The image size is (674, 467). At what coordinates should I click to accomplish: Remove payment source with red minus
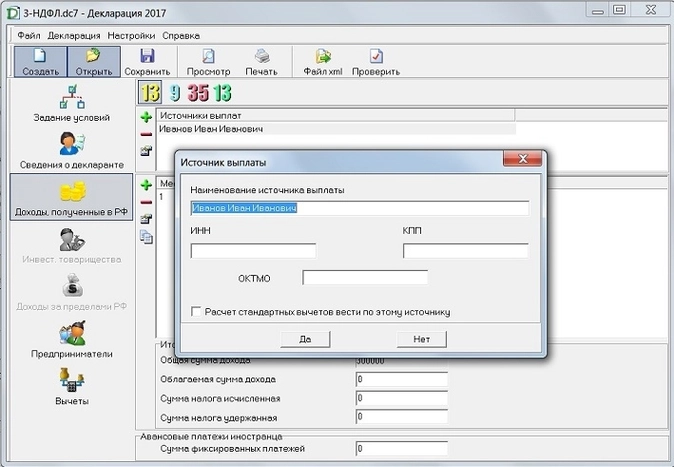coord(146,134)
